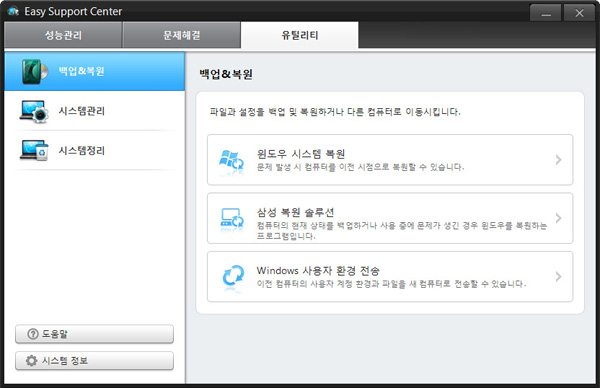Screen dimensions: 600x388
Task: Minimize the Easy Support Center window
Action: [x=546, y=13]
